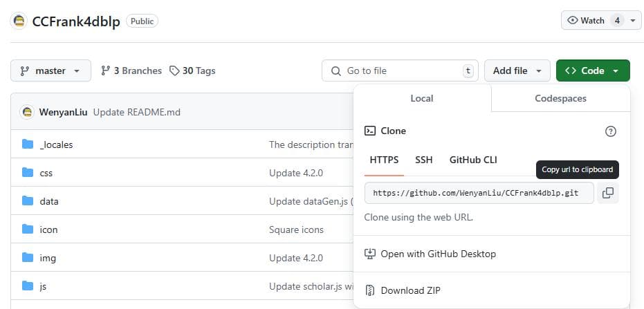
Task: Click the Watch button
Action: [x=586, y=21]
